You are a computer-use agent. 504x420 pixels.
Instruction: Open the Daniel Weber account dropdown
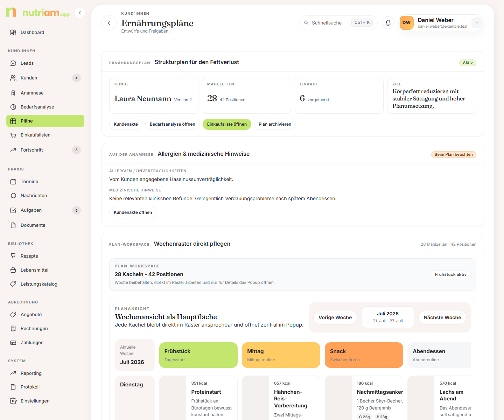(x=477, y=23)
